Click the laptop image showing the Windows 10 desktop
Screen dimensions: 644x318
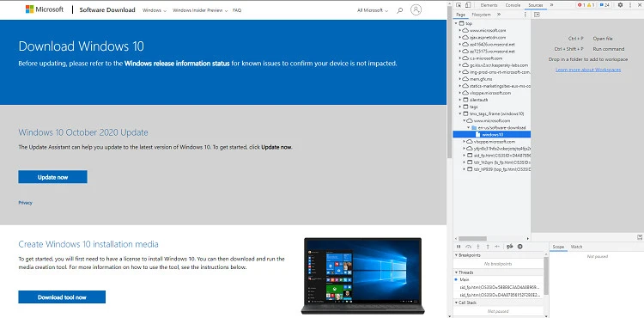click(x=363, y=276)
